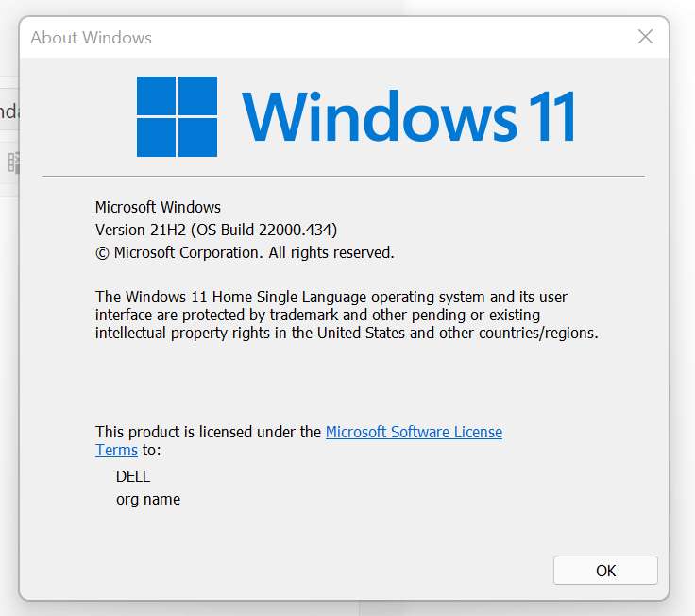Open the Microsoft Software License link
This screenshot has height=616, width=695.
414,432
